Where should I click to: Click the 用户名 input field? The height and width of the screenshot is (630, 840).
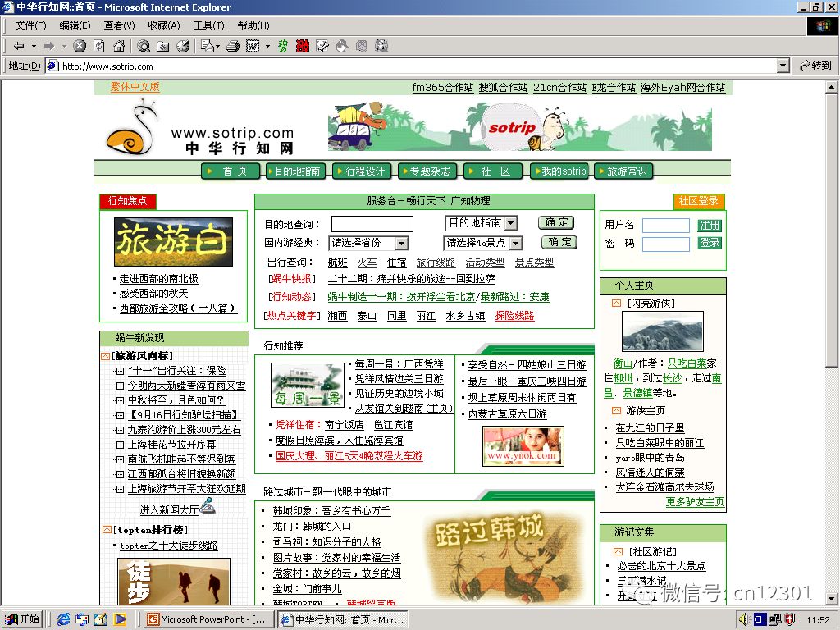click(666, 226)
